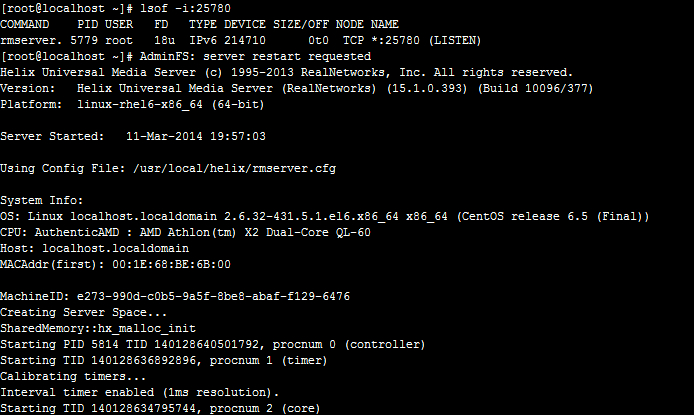694x415 pixels.
Task: Click the version number 15.1.0.393
Action: (x=427, y=88)
